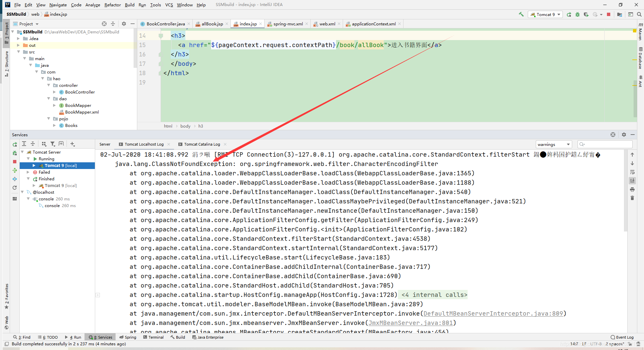Screen dimensions: 644x350
Task: Open warnings log filter dropdown
Action: tap(554, 144)
